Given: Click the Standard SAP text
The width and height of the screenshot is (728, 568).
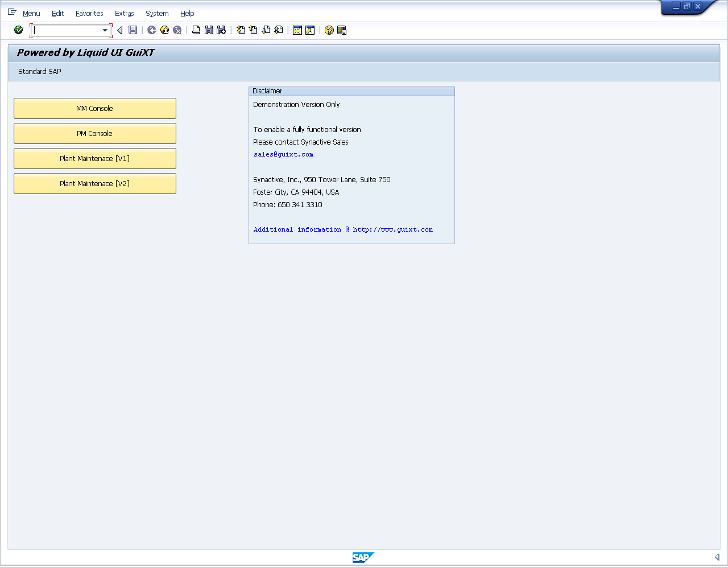Looking at the screenshot, I should 40,71.
